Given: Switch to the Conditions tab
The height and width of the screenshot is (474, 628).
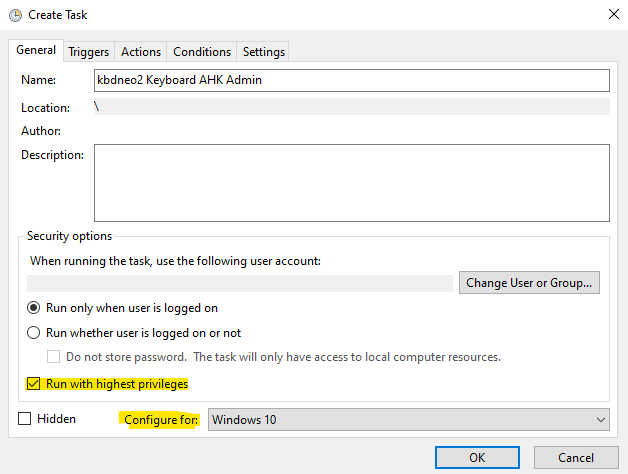Looking at the screenshot, I should click(x=202, y=52).
